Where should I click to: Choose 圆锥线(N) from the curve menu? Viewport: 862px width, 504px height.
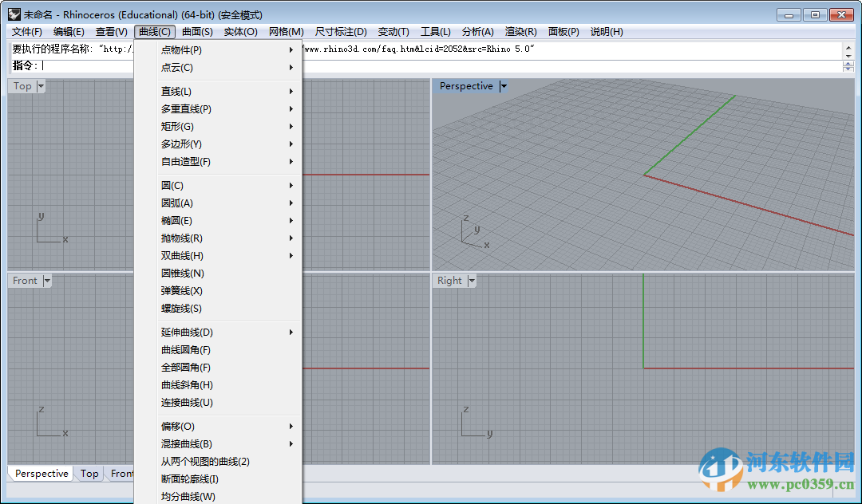point(218,274)
